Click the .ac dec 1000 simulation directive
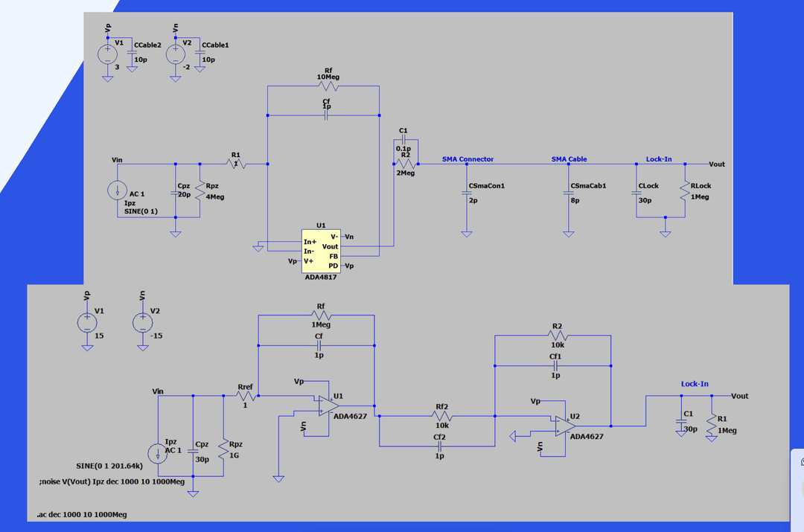Image resolution: width=804 pixels, height=532 pixels. [x=81, y=515]
